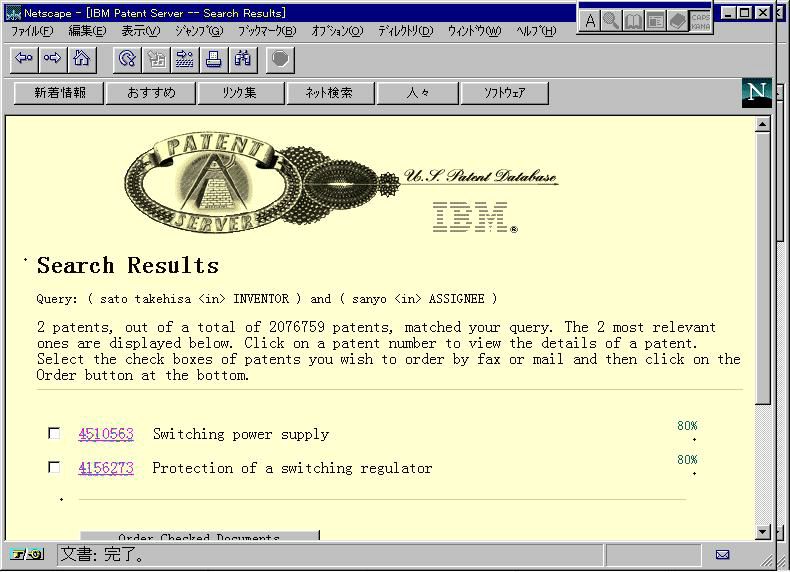Click the Stop loading icon

click(x=280, y=59)
